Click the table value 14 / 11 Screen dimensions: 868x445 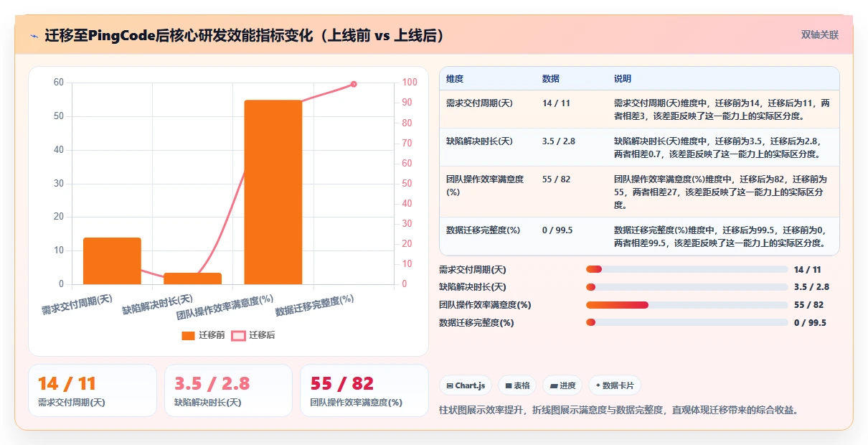tap(556, 103)
